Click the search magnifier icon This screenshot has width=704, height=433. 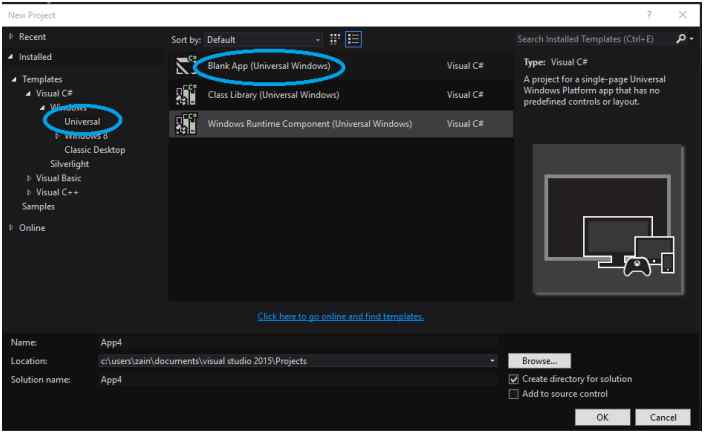681,39
